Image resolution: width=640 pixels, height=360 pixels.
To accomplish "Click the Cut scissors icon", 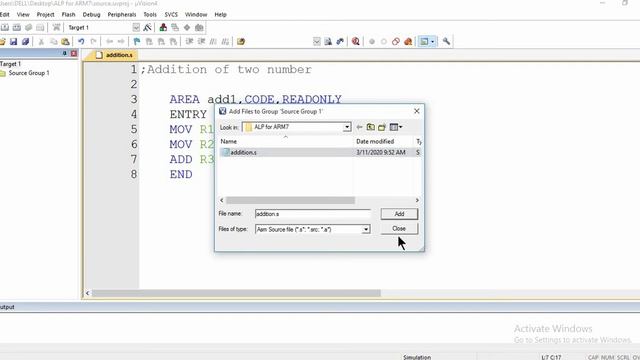I will 41,41.
